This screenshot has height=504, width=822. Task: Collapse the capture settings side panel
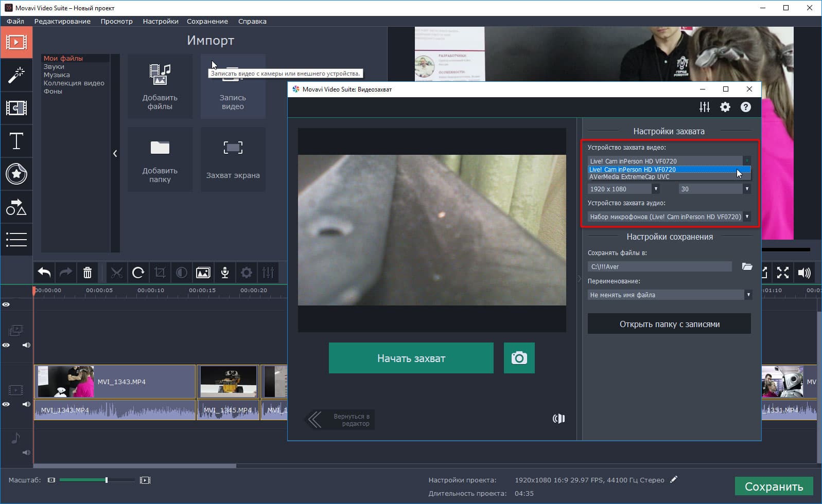[579, 279]
